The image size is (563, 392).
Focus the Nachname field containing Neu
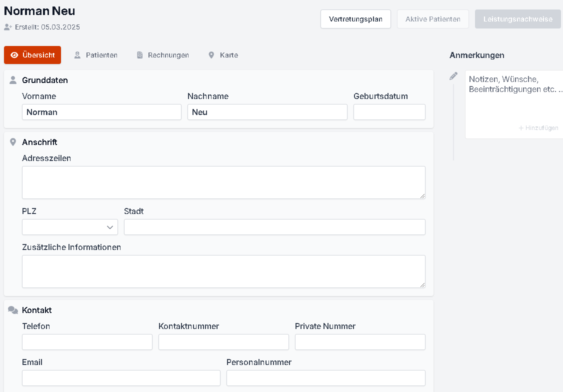click(x=267, y=112)
